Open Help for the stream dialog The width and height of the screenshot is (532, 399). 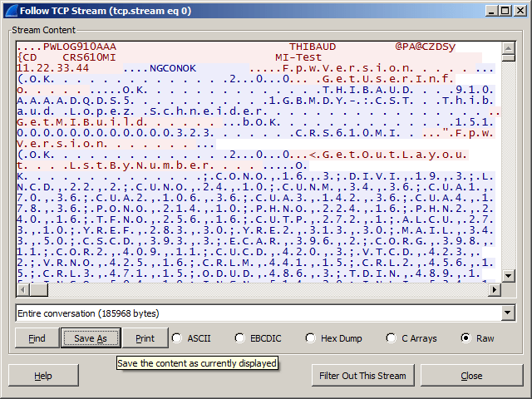point(43,376)
